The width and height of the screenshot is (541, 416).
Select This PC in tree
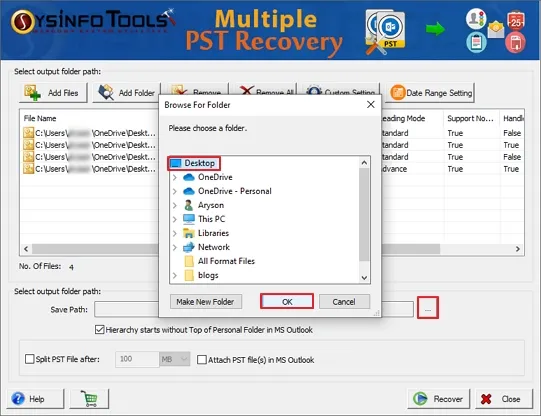(x=211, y=219)
